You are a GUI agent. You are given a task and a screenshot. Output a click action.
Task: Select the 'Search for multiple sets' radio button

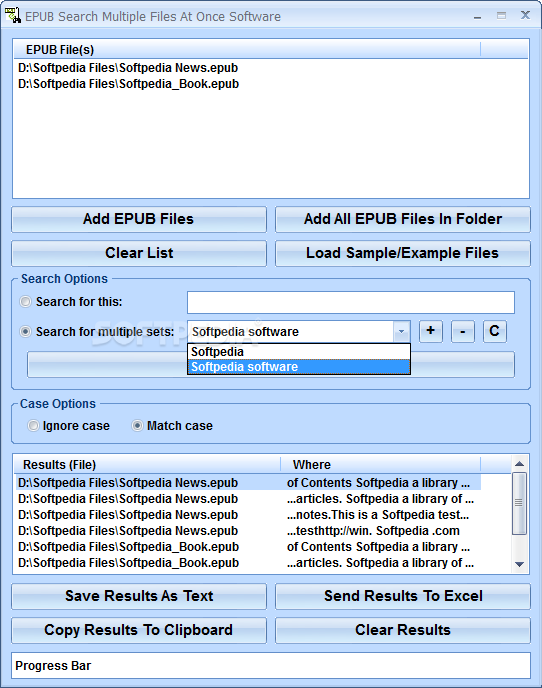25,332
